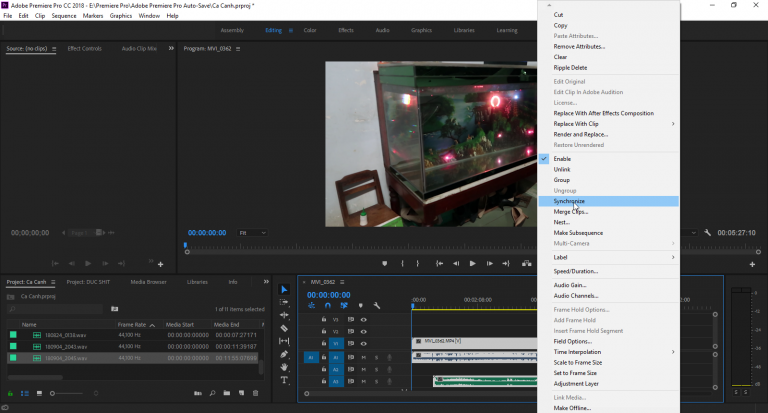Click New Bin icon in Project panel
The image size is (768, 413).
coord(227,393)
